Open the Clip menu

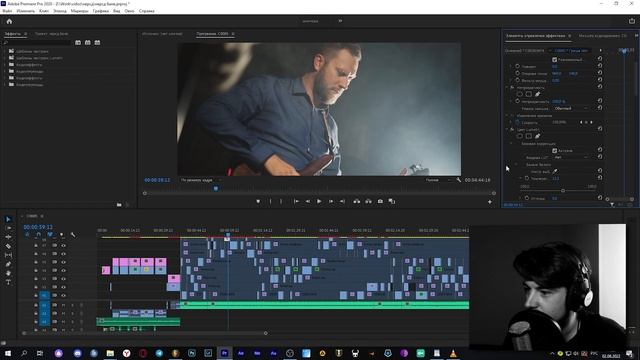pos(44,11)
